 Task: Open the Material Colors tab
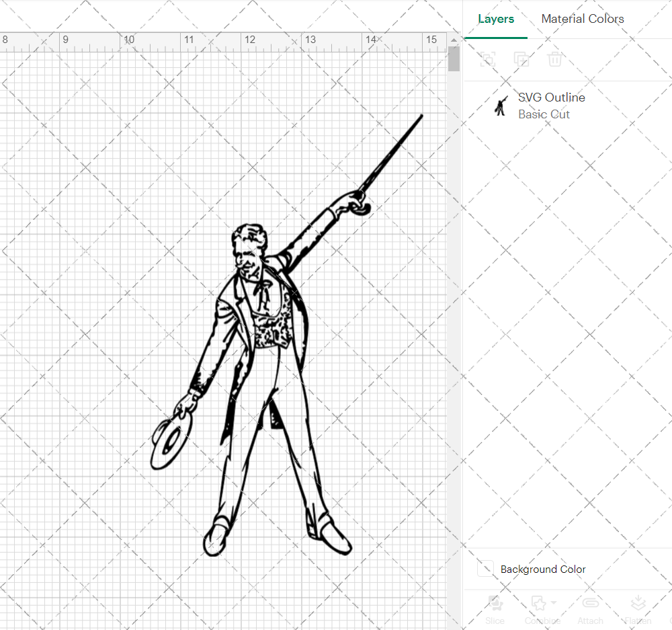coord(583,19)
